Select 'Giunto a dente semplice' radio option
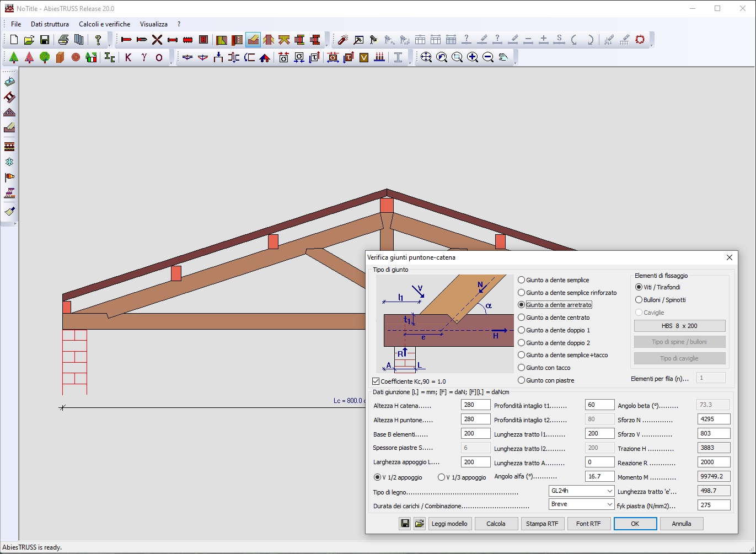756x554 pixels. [x=554, y=280]
